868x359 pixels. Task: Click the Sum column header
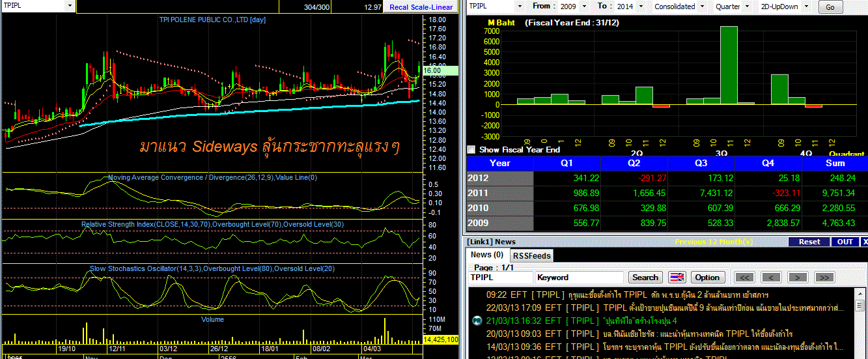834,163
